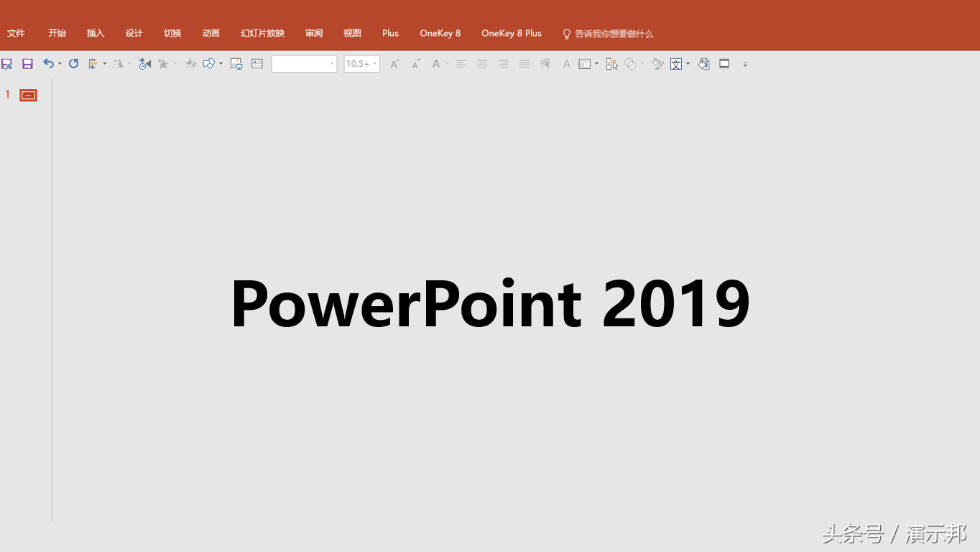Increase the font size
This screenshot has height=552, width=980.
click(394, 64)
